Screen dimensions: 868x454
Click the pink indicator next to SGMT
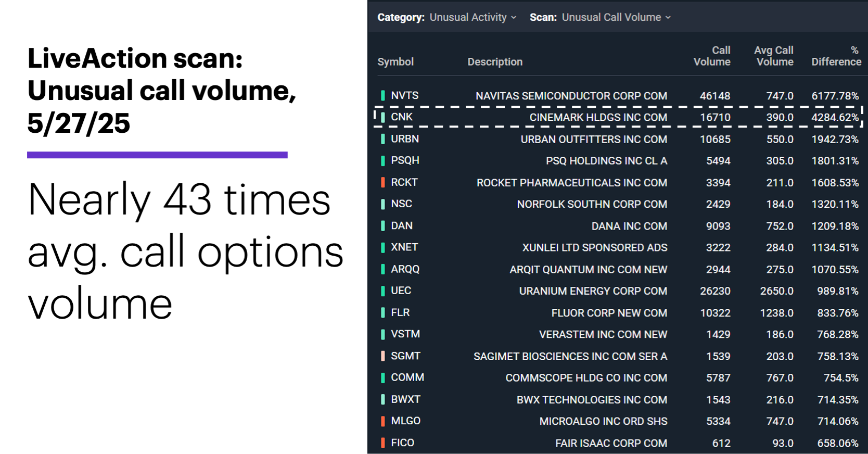pyautogui.click(x=384, y=356)
